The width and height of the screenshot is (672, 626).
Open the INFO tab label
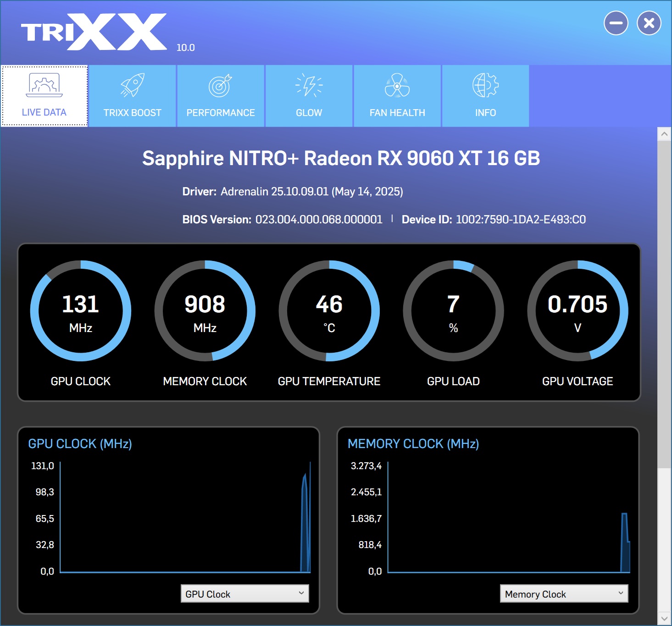coord(485,113)
